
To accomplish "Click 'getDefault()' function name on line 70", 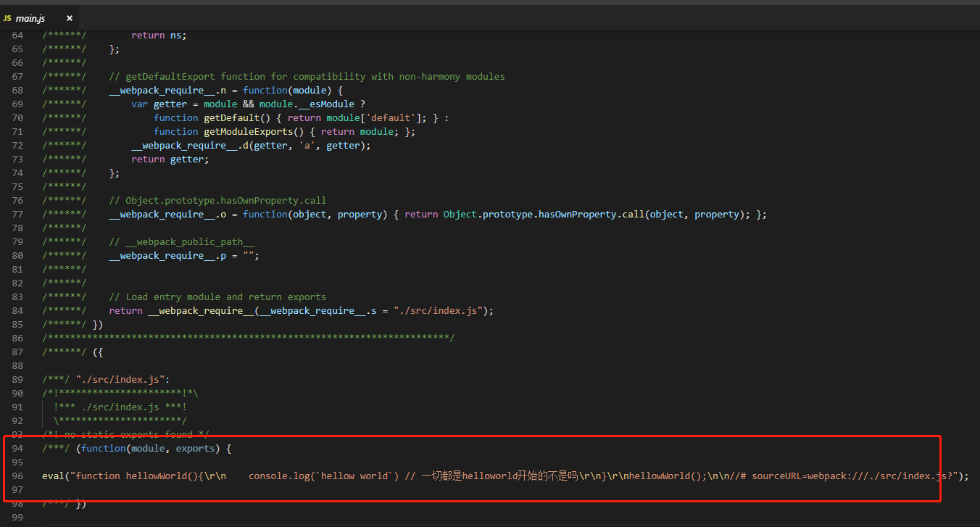I will tap(237, 117).
